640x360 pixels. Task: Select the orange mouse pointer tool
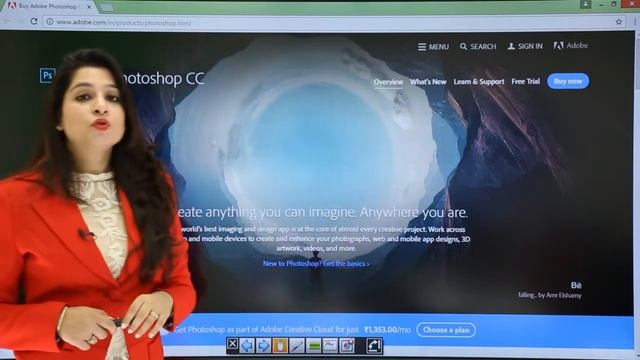[x=280, y=346]
